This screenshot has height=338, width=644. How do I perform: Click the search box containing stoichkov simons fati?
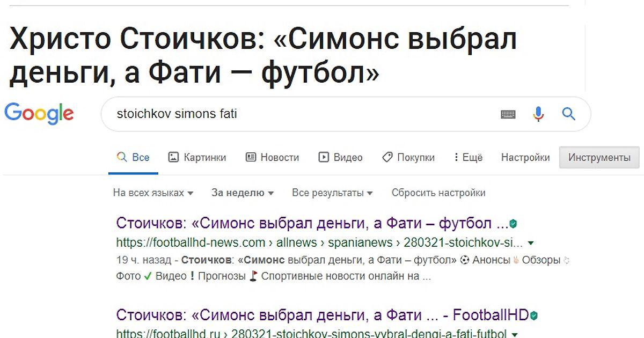pos(301,114)
